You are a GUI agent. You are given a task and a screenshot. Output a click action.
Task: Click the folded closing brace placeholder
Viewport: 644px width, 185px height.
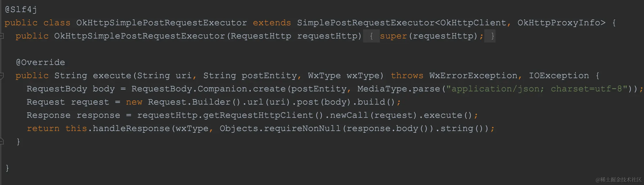[x=490, y=36]
